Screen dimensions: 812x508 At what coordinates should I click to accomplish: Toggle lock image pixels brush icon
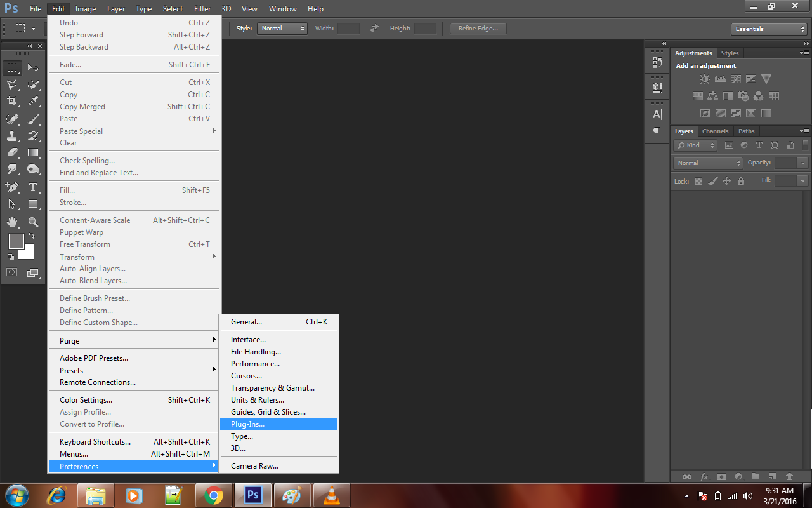pyautogui.click(x=712, y=181)
